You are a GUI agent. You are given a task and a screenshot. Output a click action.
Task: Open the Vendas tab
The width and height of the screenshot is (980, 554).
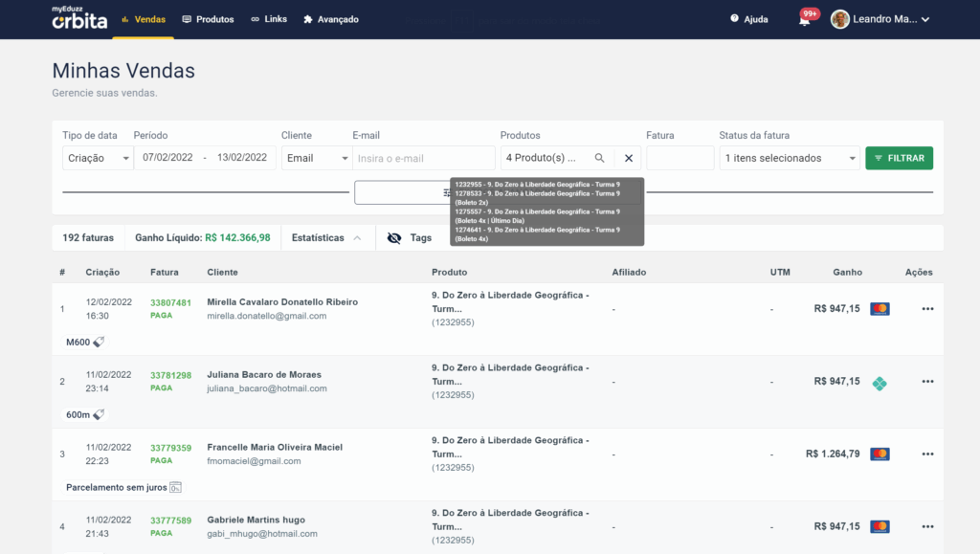pyautogui.click(x=144, y=19)
